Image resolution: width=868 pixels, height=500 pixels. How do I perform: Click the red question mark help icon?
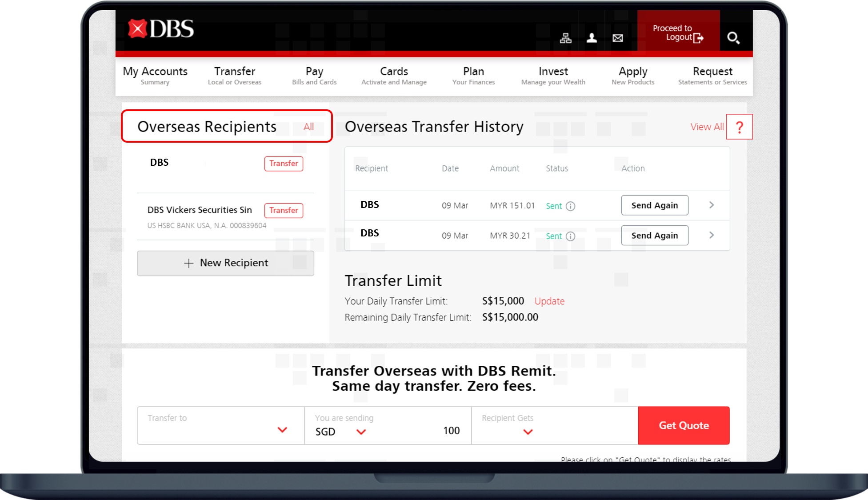click(740, 127)
